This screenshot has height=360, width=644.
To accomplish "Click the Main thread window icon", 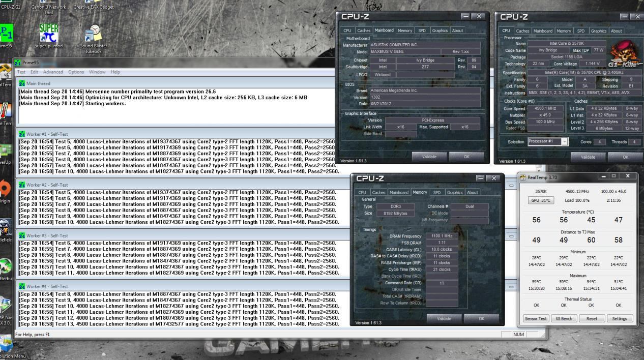I will pyautogui.click(x=22, y=83).
